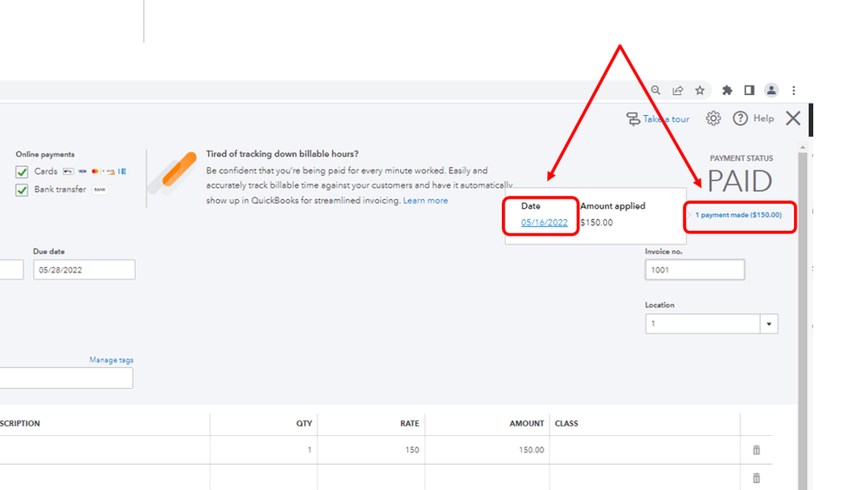Click the RATE column header

click(410, 424)
